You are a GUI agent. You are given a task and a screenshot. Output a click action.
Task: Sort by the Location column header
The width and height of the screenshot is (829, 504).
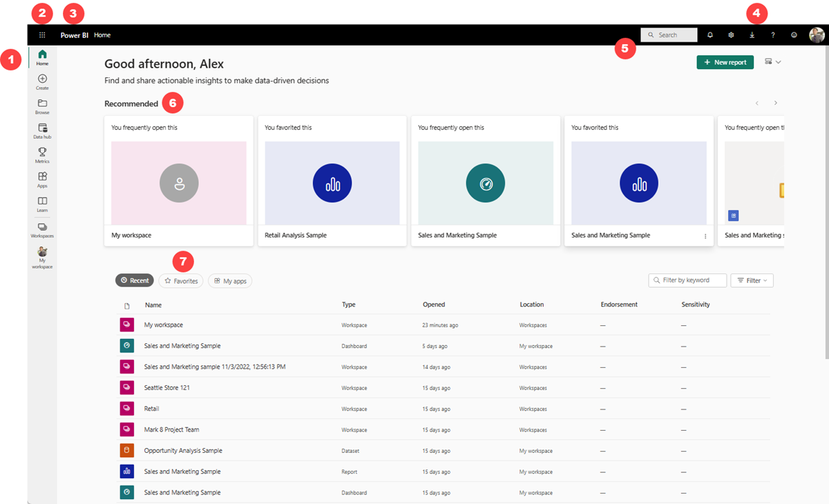pyautogui.click(x=532, y=304)
